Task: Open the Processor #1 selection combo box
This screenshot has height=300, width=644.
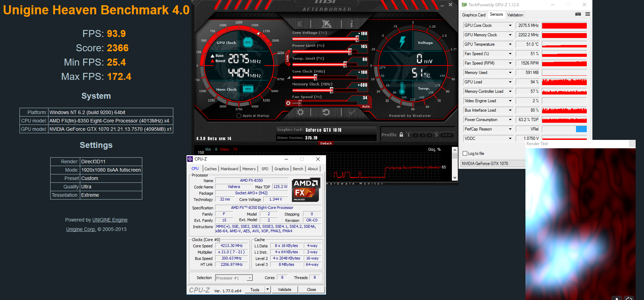Action: tap(234, 278)
